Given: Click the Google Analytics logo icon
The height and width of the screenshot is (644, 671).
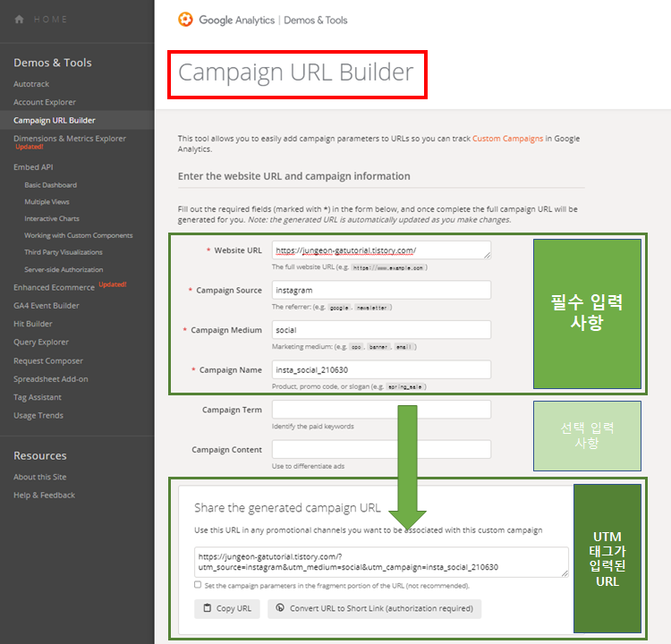Looking at the screenshot, I should 185,20.
